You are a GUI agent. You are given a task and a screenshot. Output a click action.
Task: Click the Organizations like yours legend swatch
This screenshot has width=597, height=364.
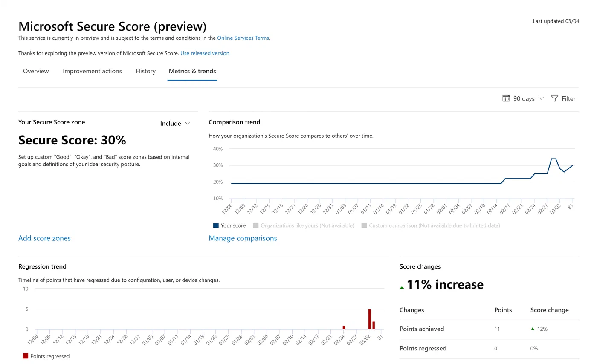256,225
